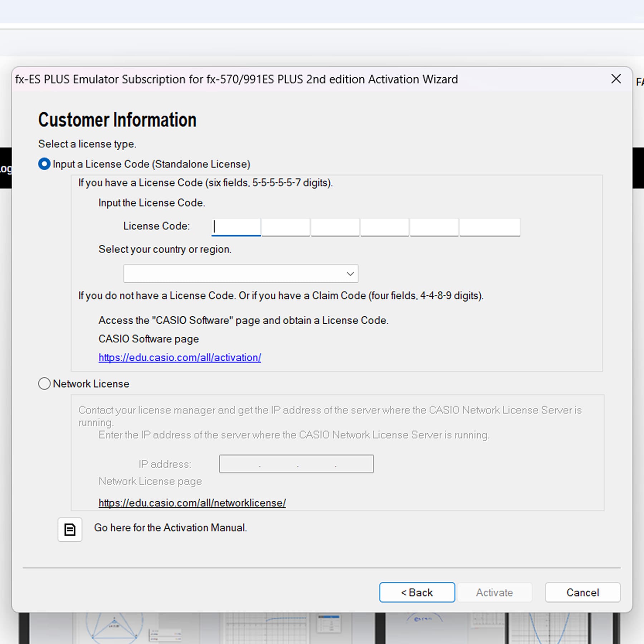This screenshot has width=644, height=644.
Task: Close the Activation Wizard dialog
Action: click(616, 79)
